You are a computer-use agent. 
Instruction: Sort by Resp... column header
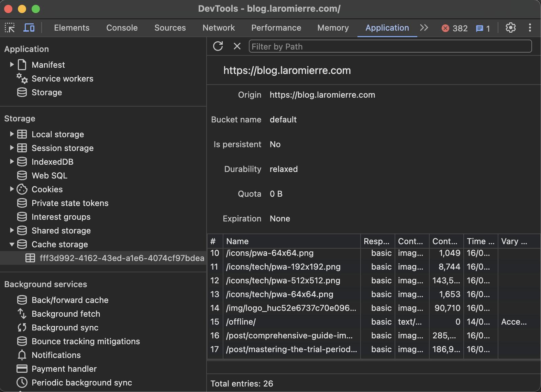point(378,241)
